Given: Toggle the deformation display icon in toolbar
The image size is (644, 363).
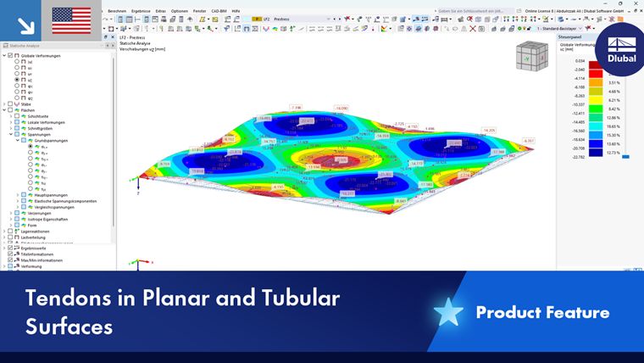Looking at the screenshot, I should tap(247, 29).
